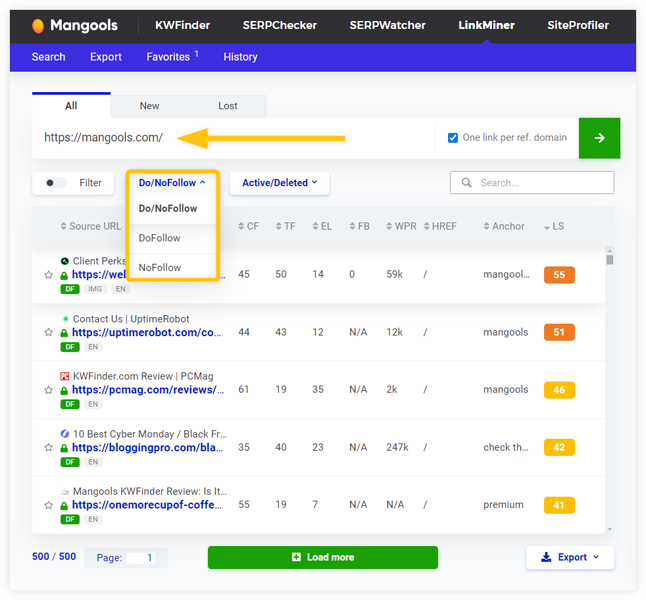Image resolution: width=646 pixels, height=600 pixels.
Task: Favorite the Client Perks row star
Action: [49, 275]
